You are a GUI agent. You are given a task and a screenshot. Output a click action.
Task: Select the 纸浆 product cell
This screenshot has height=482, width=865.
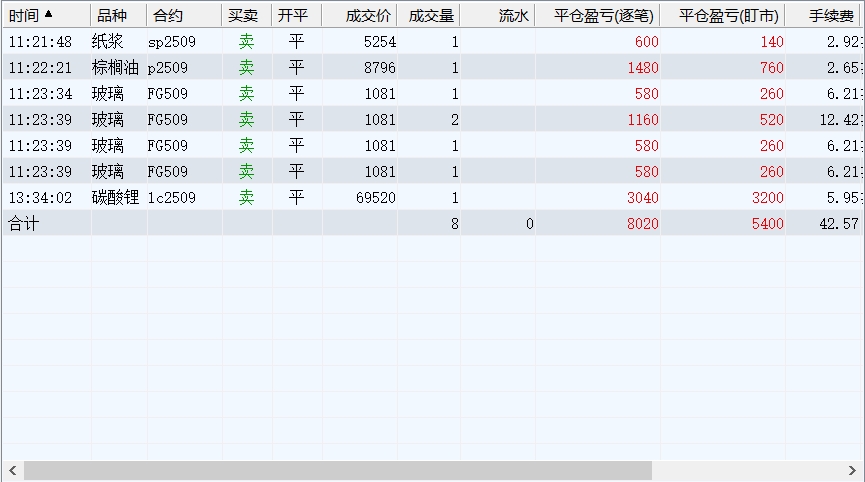point(108,41)
